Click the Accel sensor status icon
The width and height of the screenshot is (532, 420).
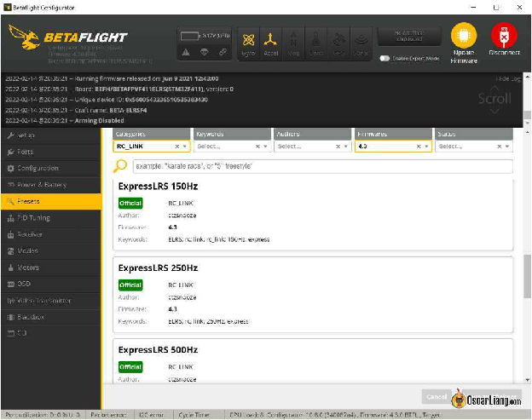pyautogui.click(x=271, y=41)
